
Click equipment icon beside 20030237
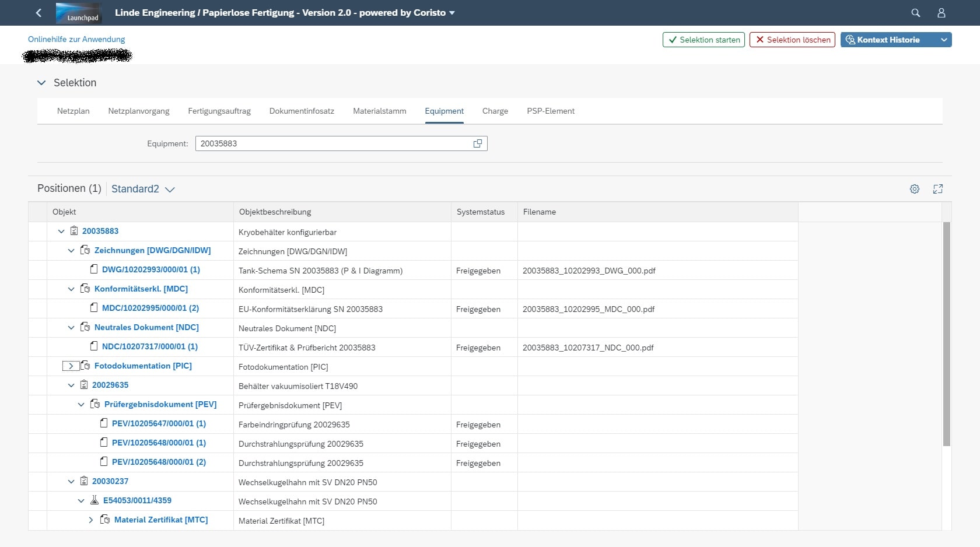(84, 481)
